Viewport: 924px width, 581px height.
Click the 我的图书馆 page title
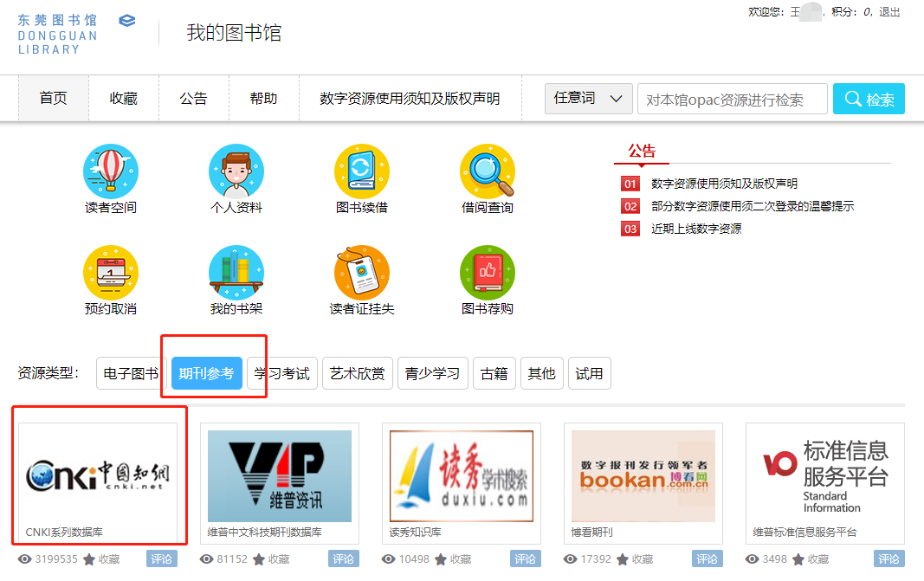point(234,33)
